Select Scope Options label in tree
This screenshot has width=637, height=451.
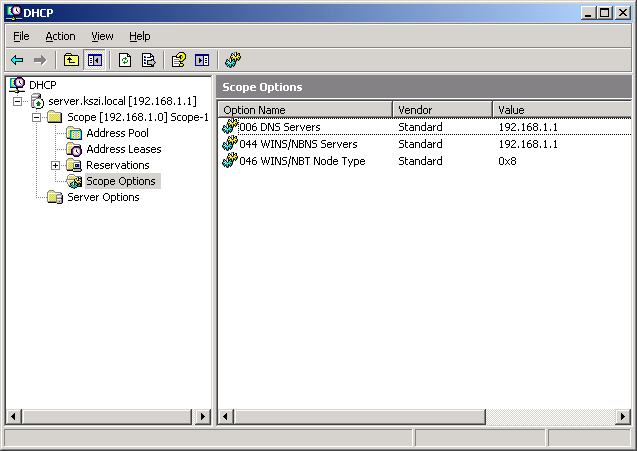(123, 181)
